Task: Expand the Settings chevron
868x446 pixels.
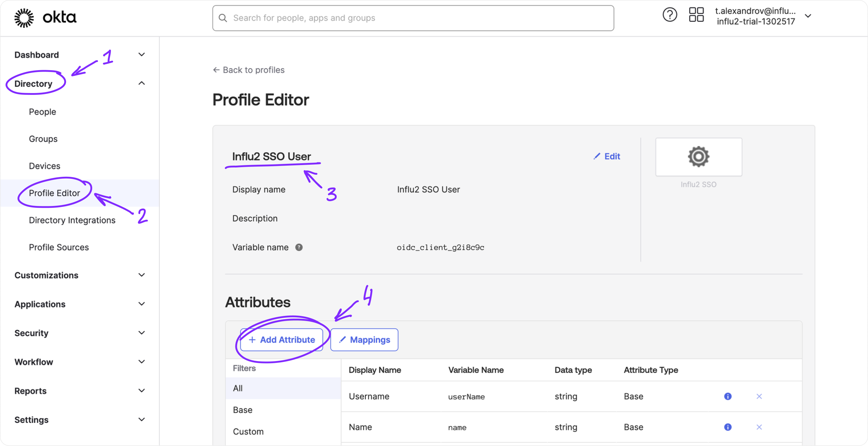Action: tap(142, 420)
